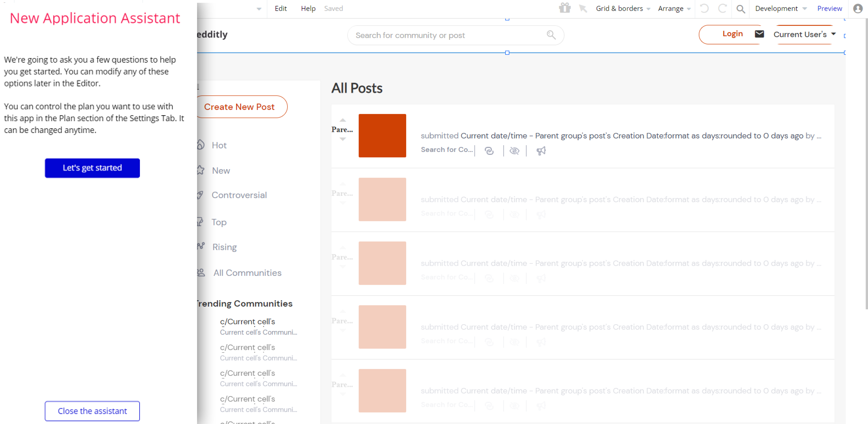Click the gift icon in top toolbar
Viewport: 868px width, 424px height.
click(x=565, y=8)
